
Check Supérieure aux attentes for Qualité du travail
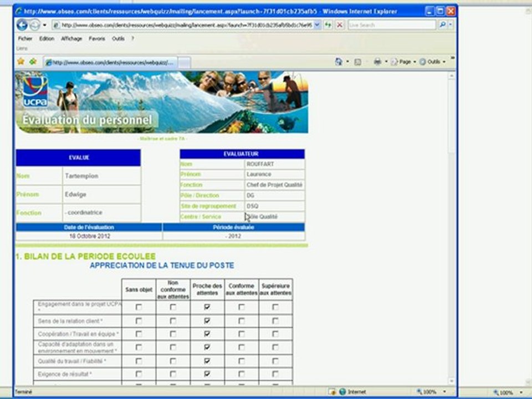[275, 361]
